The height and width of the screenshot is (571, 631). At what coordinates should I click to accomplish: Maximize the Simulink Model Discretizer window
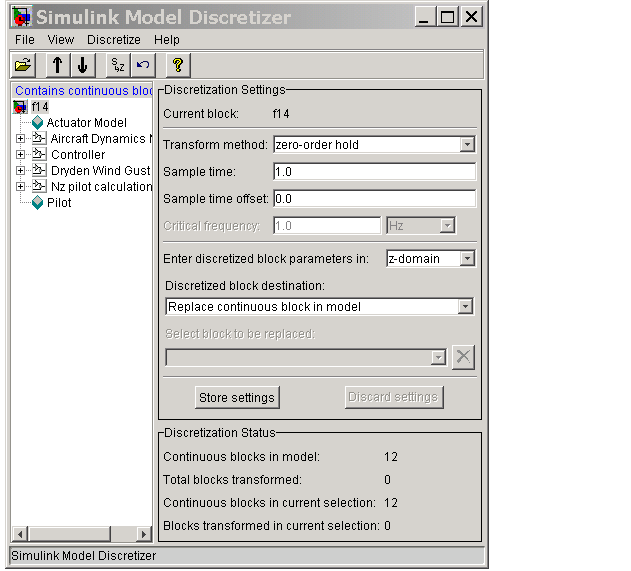[447, 17]
